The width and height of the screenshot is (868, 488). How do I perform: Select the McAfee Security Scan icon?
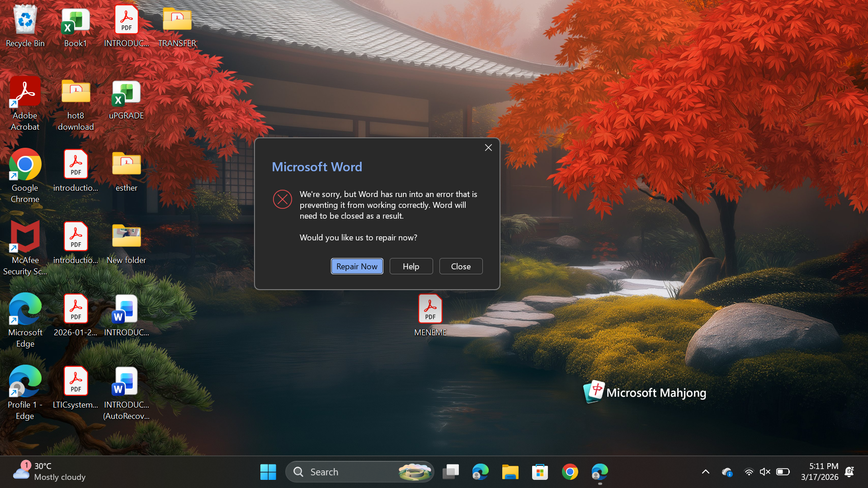(25, 246)
